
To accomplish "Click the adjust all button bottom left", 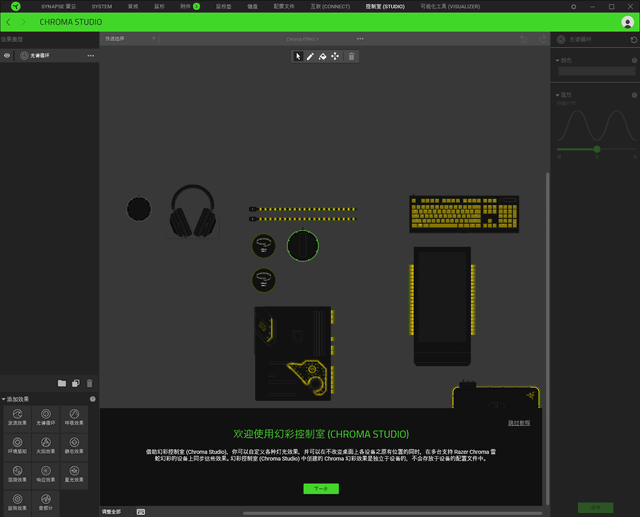I will pyautogui.click(x=111, y=512).
